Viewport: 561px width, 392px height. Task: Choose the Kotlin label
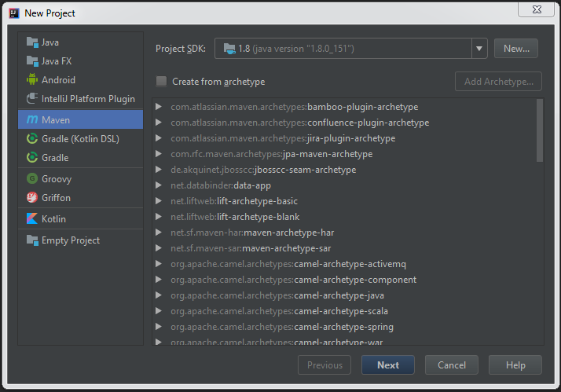(x=53, y=219)
